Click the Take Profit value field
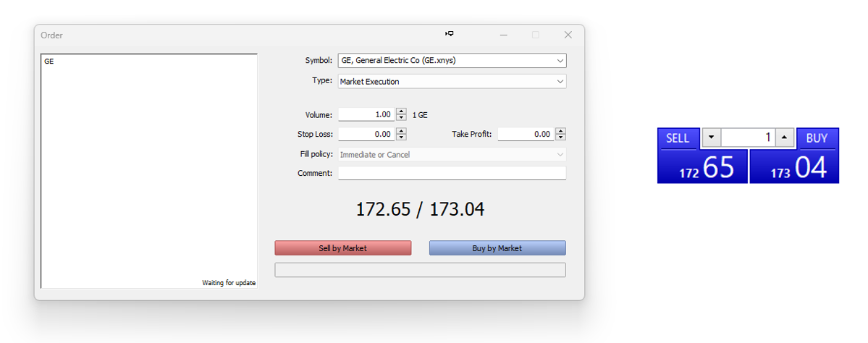 [525, 134]
